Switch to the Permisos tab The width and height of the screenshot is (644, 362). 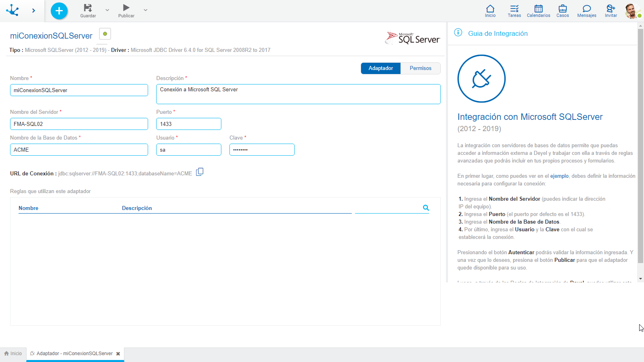click(421, 68)
